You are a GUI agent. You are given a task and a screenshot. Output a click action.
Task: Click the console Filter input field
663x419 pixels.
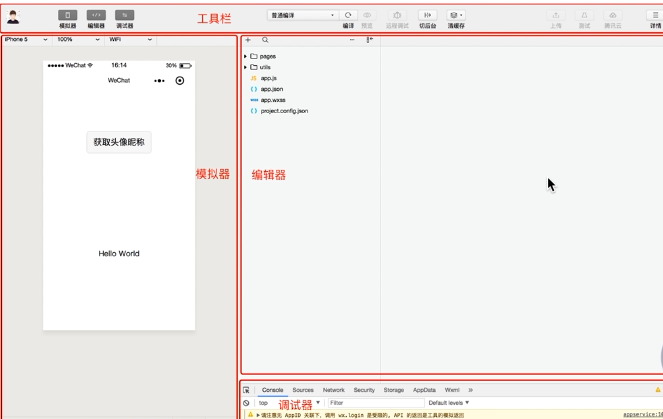click(376, 403)
